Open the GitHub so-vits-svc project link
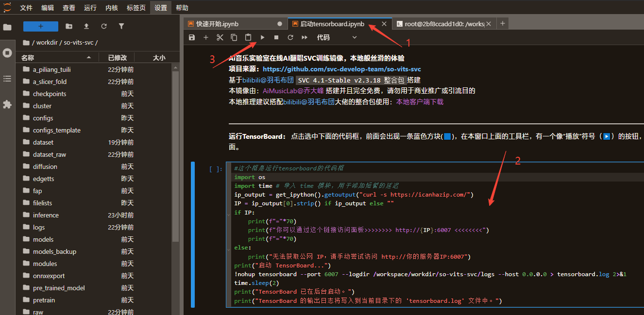This screenshot has height=315, width=644. click(342, 69)
